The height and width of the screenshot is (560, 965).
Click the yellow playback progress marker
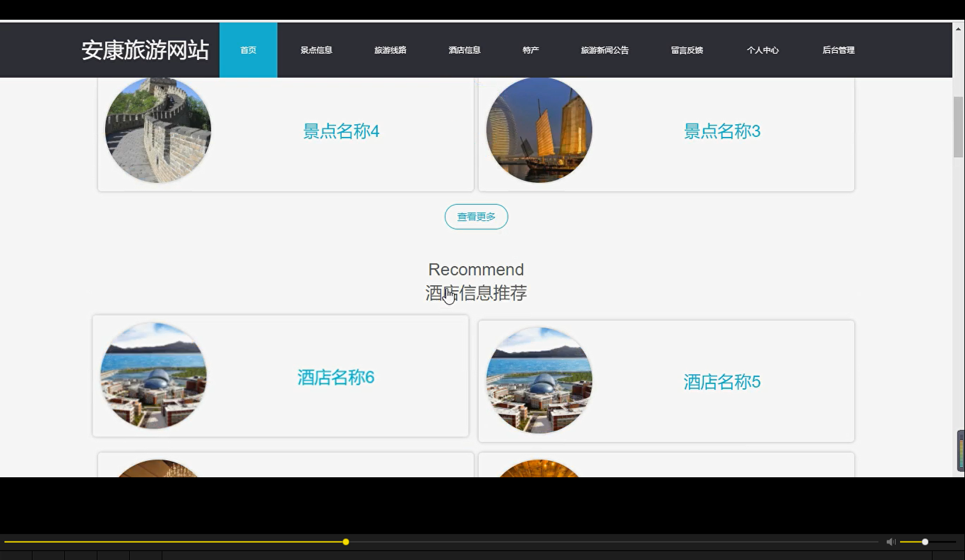point(345,542)
